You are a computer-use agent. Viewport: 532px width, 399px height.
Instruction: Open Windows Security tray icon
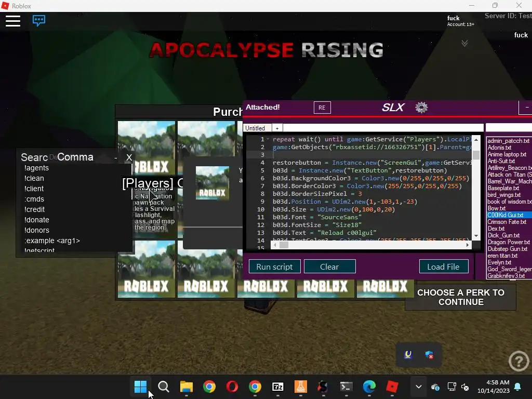pyautogui.click(x=430, y=355)
